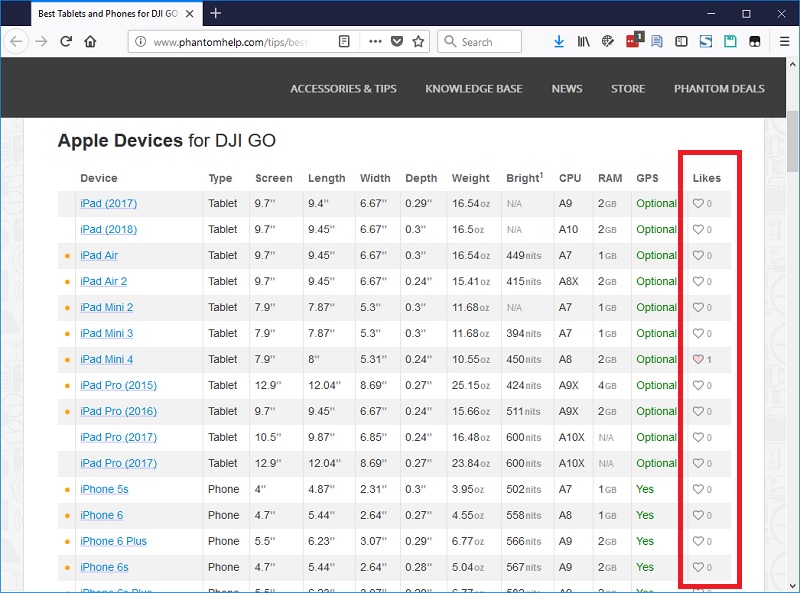Toggle reader view in the address bar
Screen dimensions: 800x593
click(x=344, y=41)
